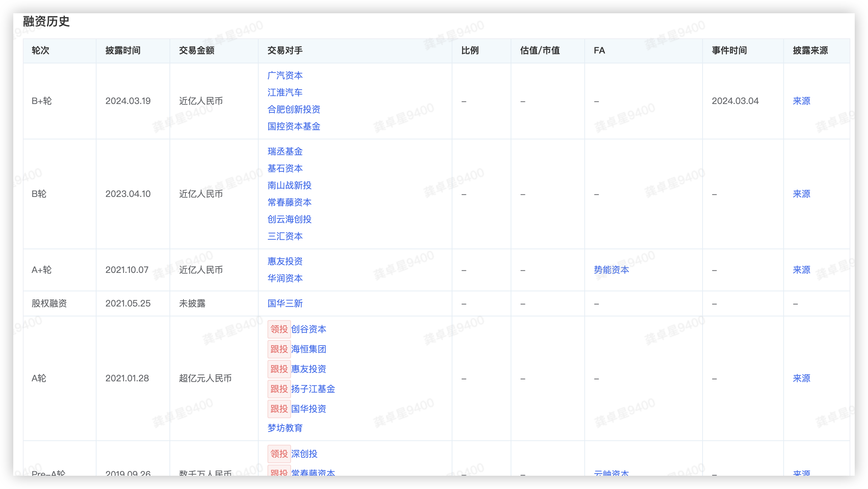Image resolution: width=868 pixels, height=489 pixels.
Task: Open 三汇资本 investor link
Action: [x=285, y=236]
